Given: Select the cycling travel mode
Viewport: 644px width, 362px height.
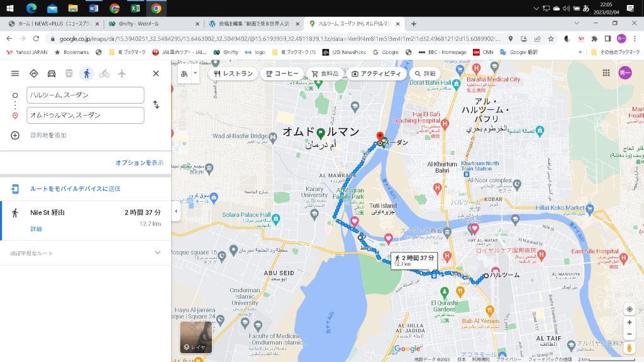Looking at the screenshot, I should tap(104, 74).
